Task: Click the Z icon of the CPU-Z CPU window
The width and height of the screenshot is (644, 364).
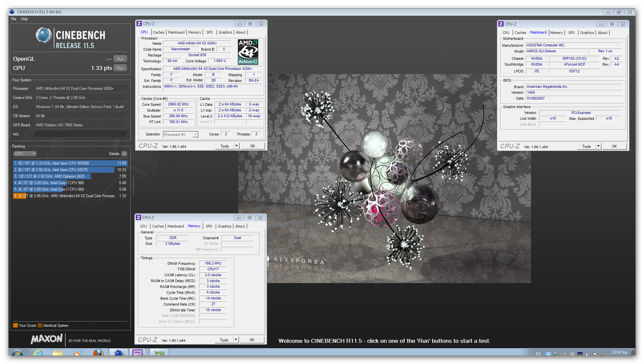Action: tap(139, 24)
